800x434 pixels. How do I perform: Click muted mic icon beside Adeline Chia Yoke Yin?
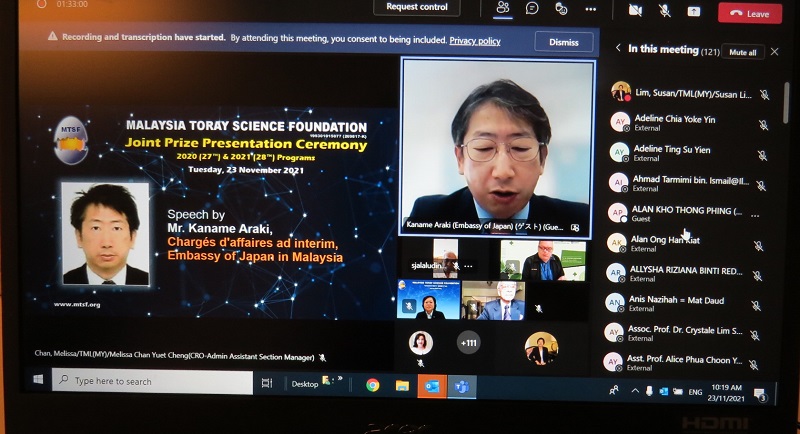(763, 125)
